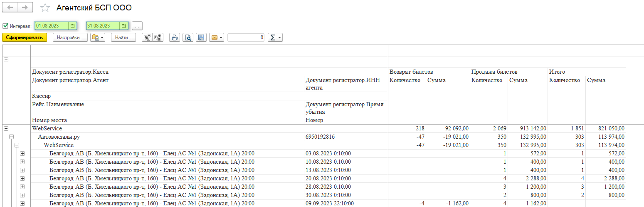The width and height of the screenshot is (644, 207).
Task: Expand all groups in the report
Action: click(158, 37)
